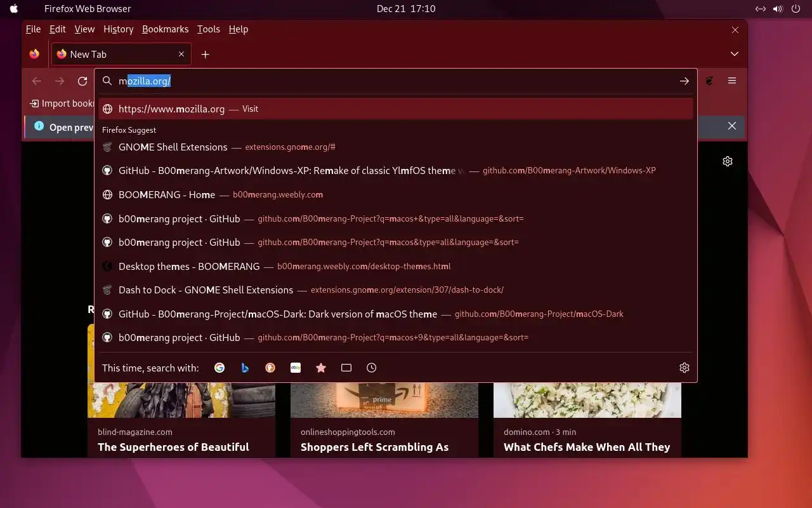Click the go arrow in the address bar

click(x=684, y=81)
